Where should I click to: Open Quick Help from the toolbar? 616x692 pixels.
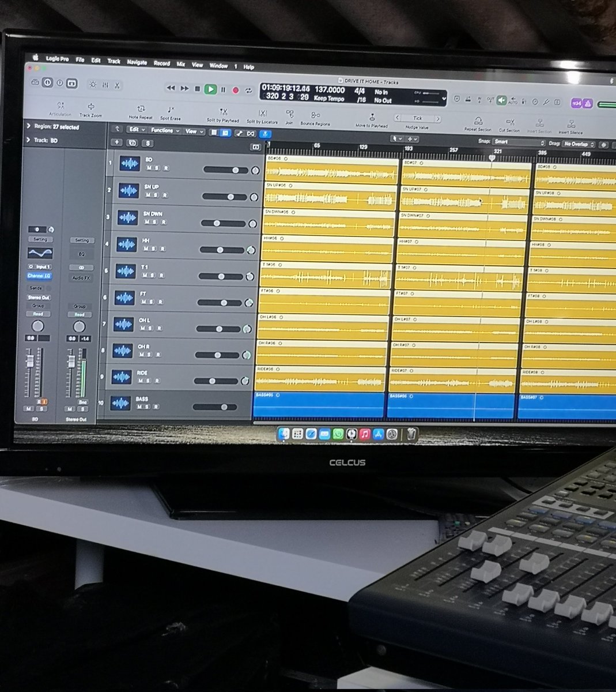point(59,84)
